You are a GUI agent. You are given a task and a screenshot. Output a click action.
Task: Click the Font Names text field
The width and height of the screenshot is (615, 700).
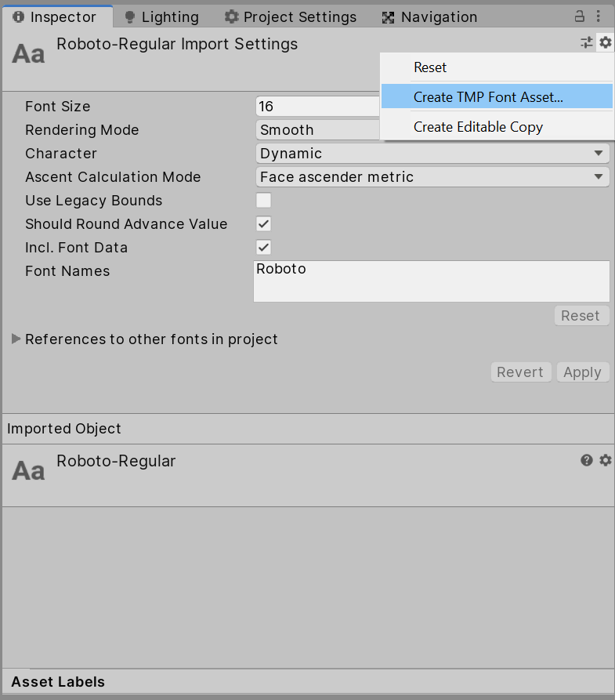pos(431,281)
